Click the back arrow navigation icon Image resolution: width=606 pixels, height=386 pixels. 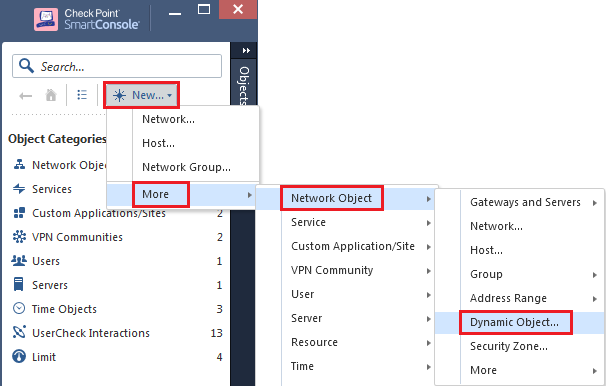coord(26,95)
